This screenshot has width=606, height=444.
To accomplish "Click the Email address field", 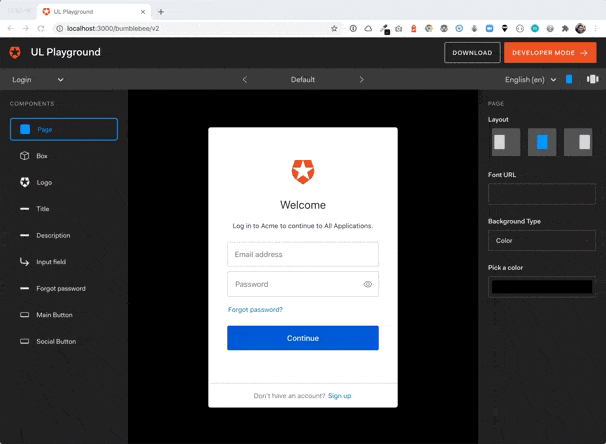I will click(303, 254).
